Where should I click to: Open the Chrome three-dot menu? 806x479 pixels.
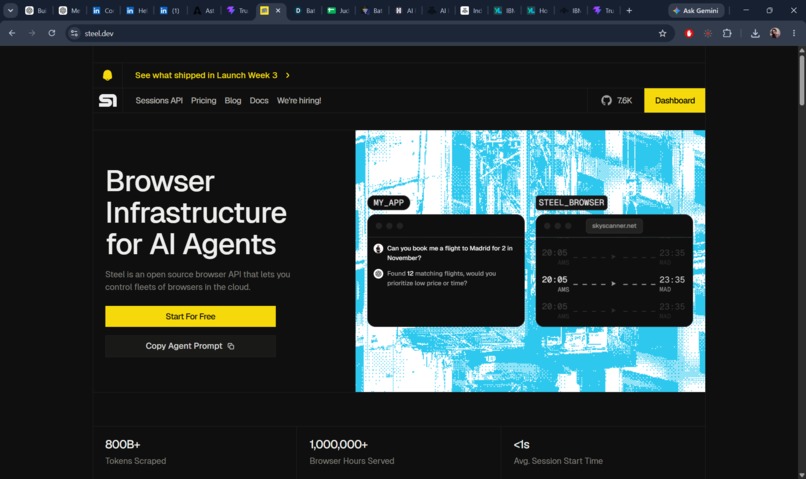(794, 33)
